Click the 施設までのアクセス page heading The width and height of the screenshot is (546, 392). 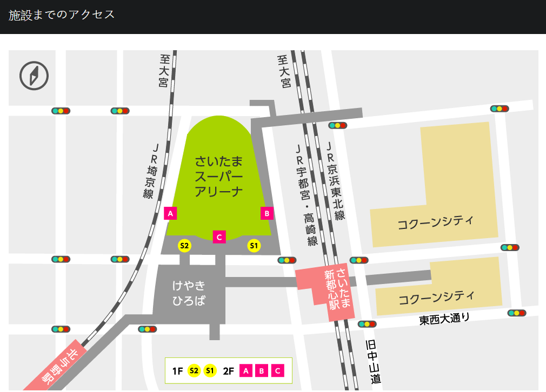coord(62,15)
